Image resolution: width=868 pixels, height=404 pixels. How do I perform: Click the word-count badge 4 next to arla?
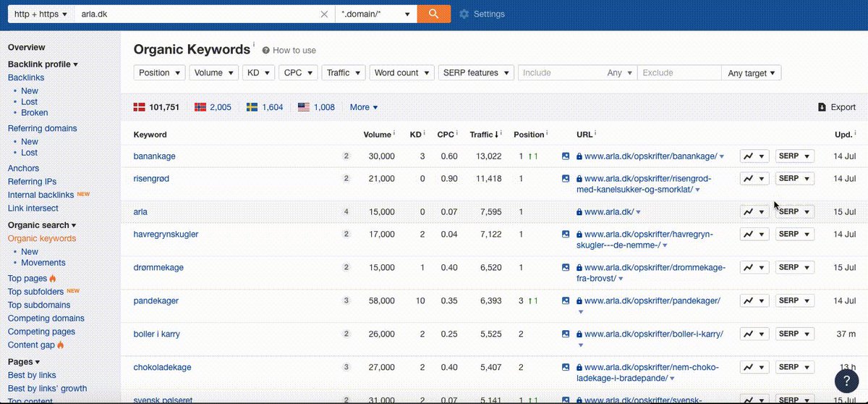346,211
